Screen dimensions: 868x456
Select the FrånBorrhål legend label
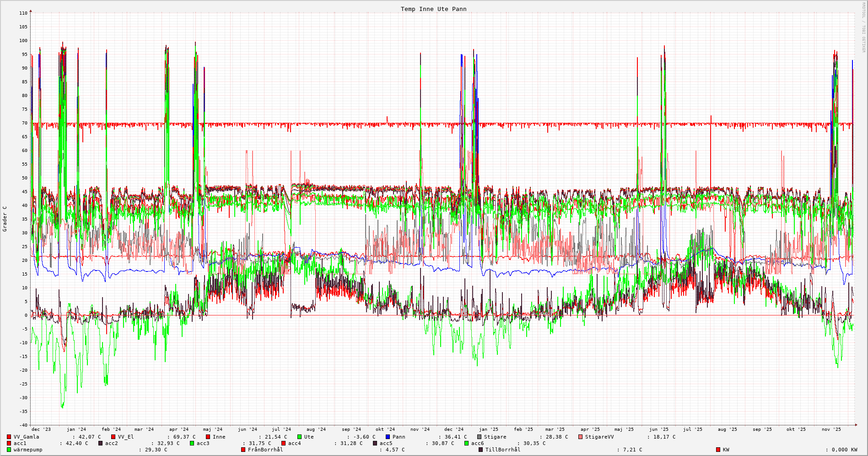click(265, 450)
